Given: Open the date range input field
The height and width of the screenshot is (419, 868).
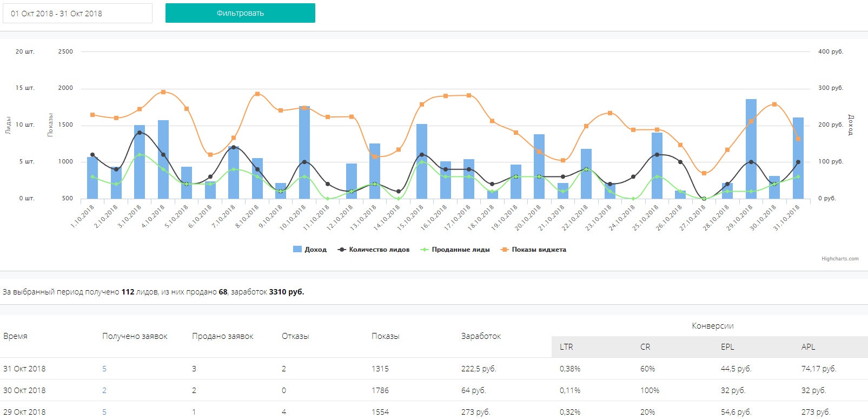Looking at the screenshot, I should 77,14.
